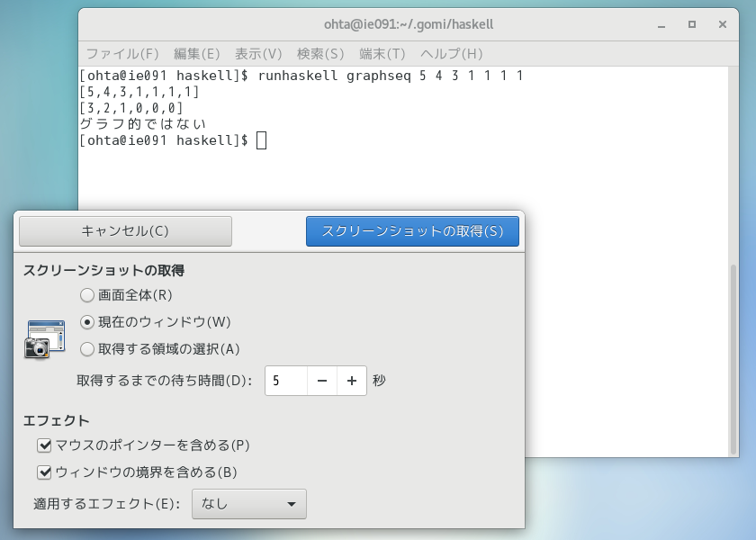The image size is (756, 540).
Task: Select the 現在のウィンドウ radio option
Action: pyautogui.click(x=87, y=321)
